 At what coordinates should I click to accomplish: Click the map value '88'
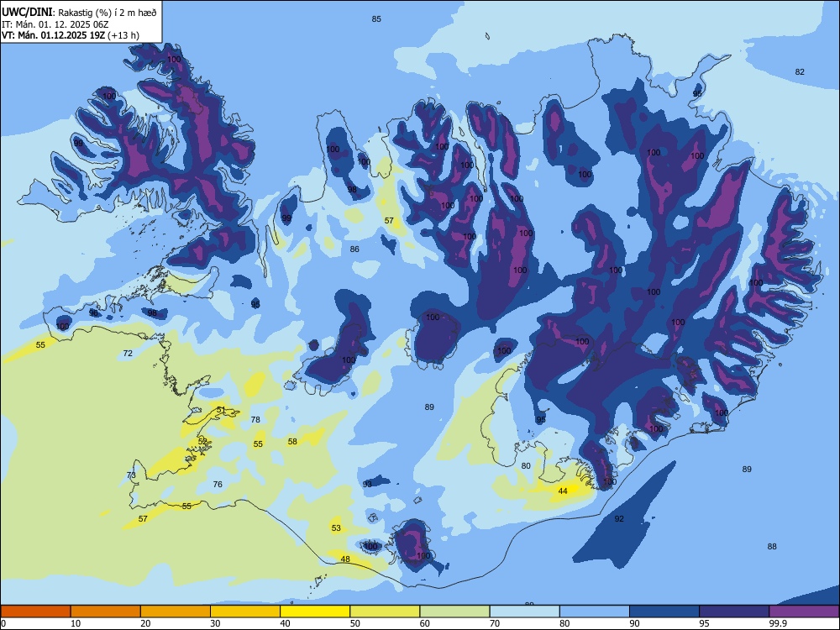point(772,547)
